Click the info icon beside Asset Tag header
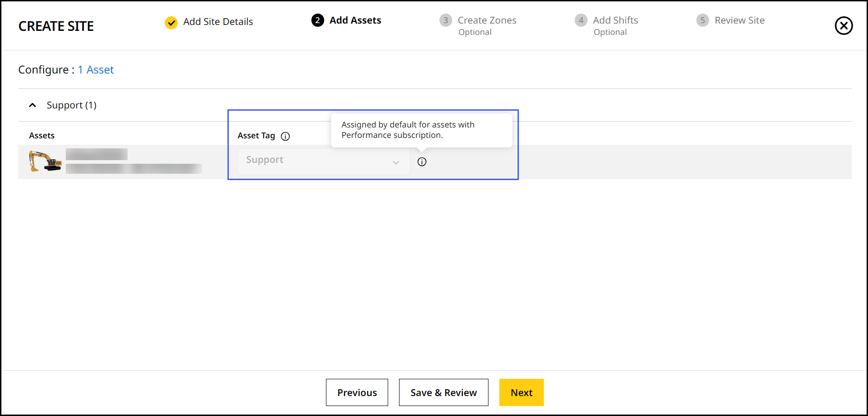This screenshot has width=868, height=416. pos(285,136)
